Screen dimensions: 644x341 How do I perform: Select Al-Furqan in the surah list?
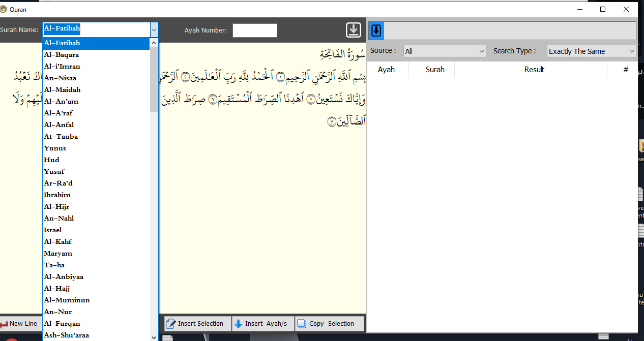click(96, 324)
